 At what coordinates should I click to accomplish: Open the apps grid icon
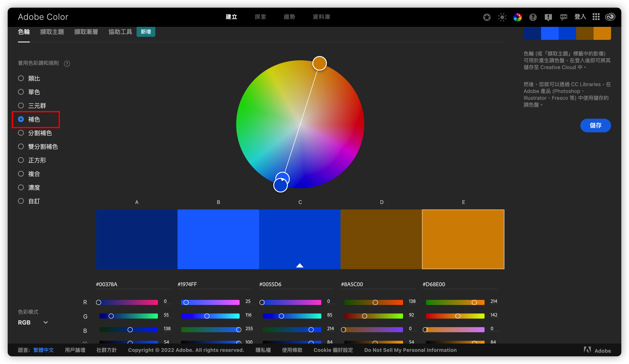596,17
